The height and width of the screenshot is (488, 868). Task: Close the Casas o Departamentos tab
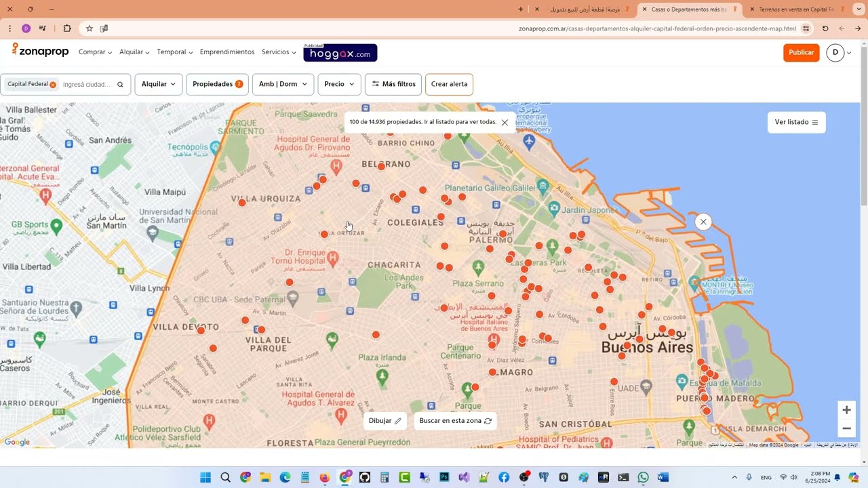[644, 9]
